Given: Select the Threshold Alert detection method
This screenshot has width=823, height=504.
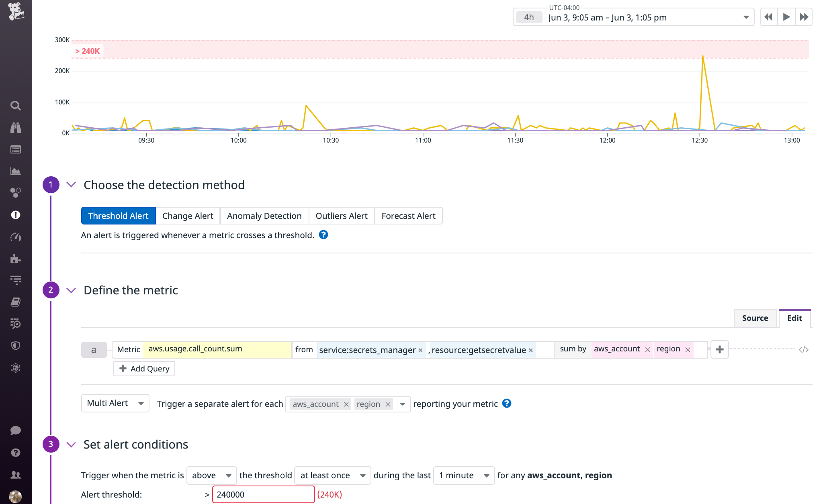Looking at the screenshot, I should [x=118, y=216].
